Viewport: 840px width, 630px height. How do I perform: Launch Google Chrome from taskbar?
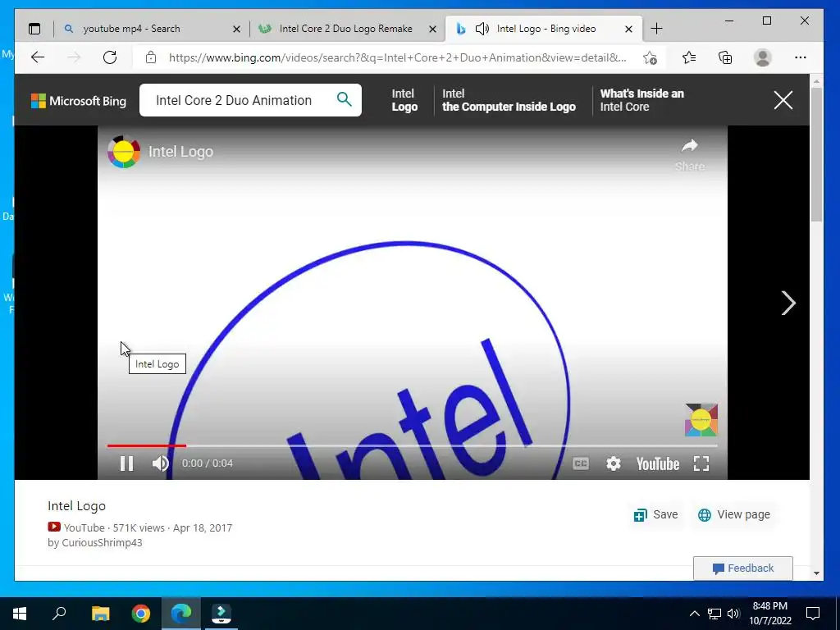141,614
